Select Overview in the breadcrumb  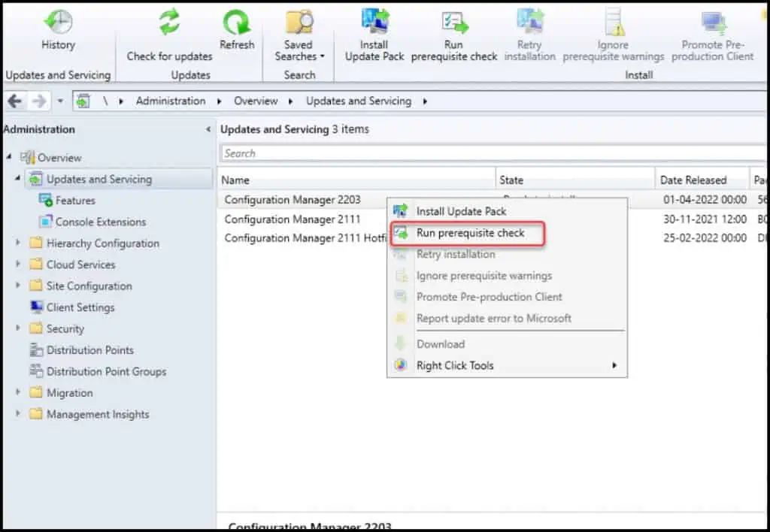pos(256,101)
